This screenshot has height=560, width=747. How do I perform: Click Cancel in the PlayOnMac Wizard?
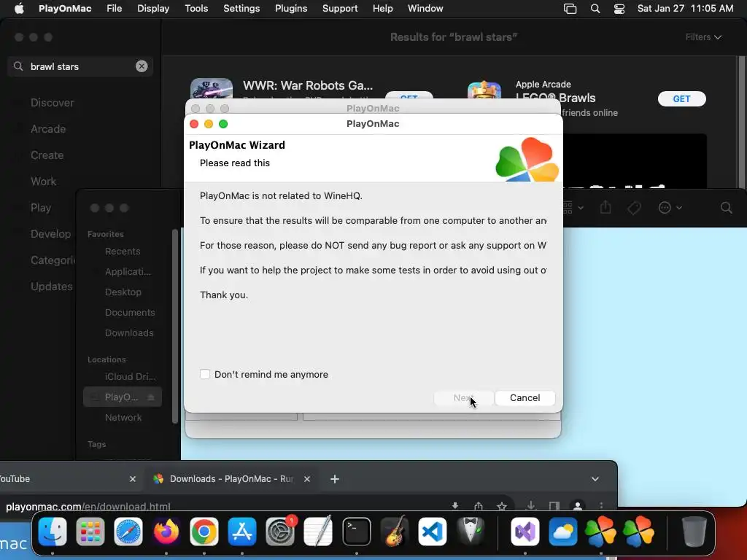point(525,398)
